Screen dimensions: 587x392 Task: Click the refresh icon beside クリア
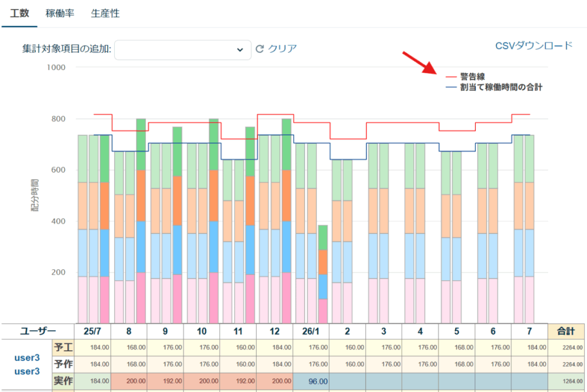pyautogui.click(x=260, y=49)
